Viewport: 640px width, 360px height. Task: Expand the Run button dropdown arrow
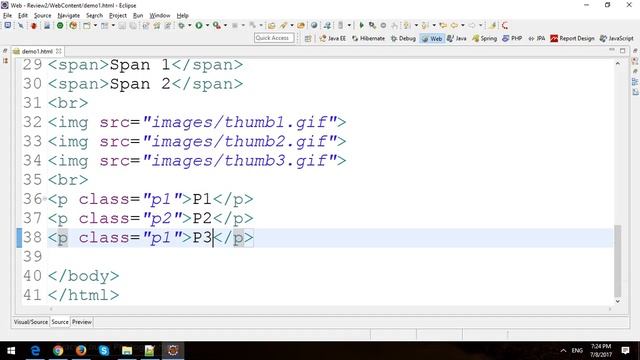(x=207, y=25)
